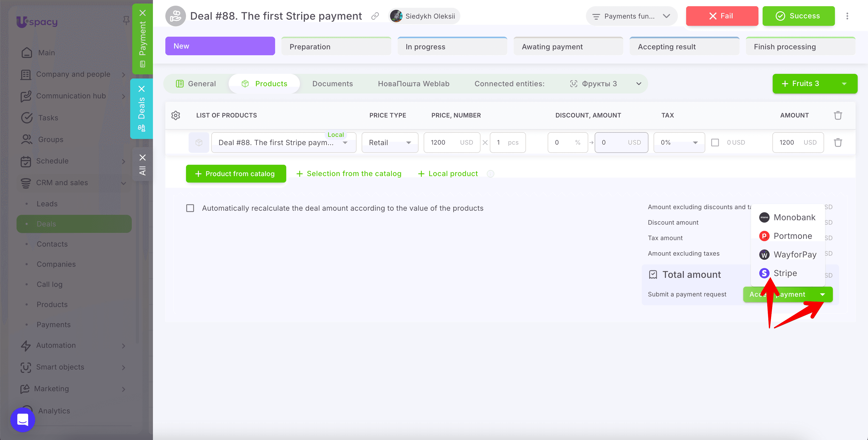Click the Local product info icon
The height and width of the screenshot is (440, 868).
491,174
